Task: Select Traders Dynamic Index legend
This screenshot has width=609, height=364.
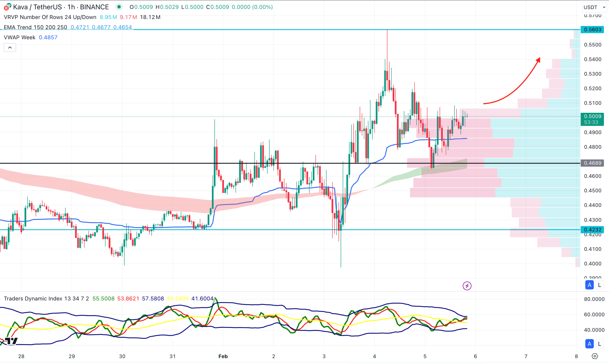Action: [x=46, y=298]
